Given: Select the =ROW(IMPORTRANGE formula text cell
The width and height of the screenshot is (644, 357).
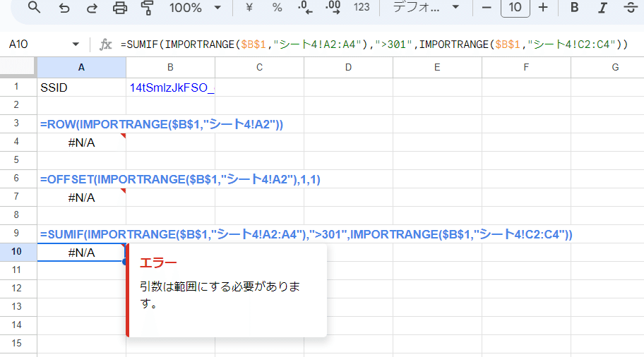Looking at the screenshot, I should coord(162,124).
